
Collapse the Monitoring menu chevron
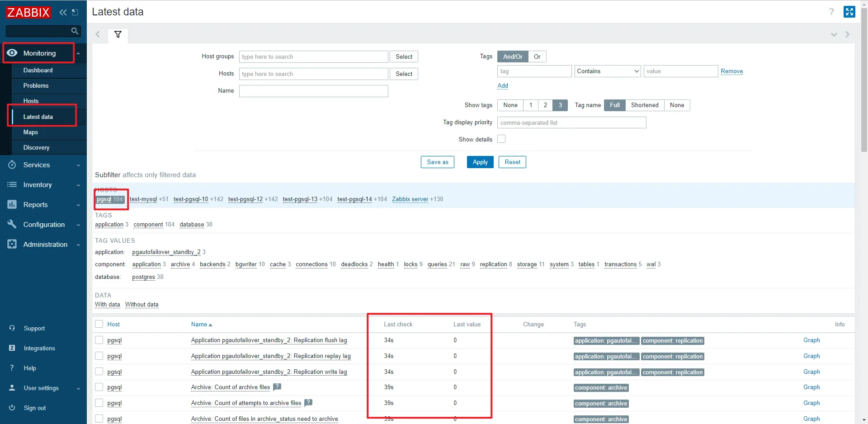78,53
